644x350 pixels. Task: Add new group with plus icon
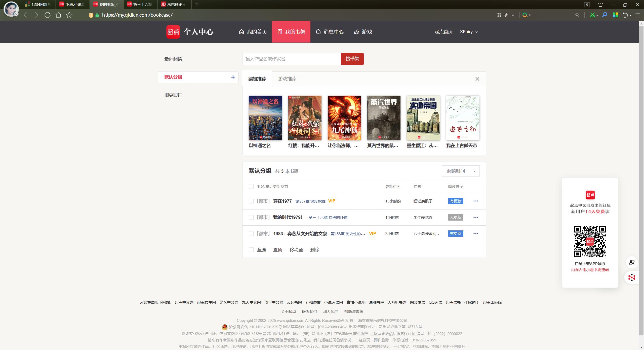coord(233,77)
